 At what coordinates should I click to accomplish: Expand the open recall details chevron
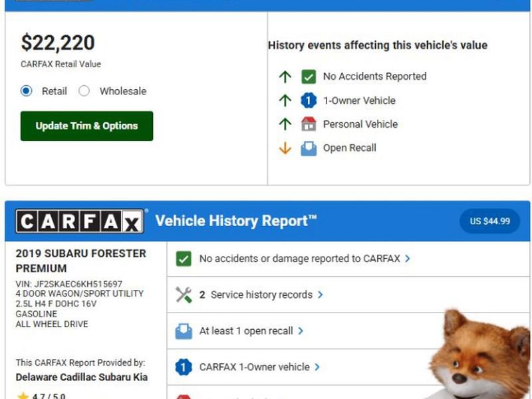(301, 331)
